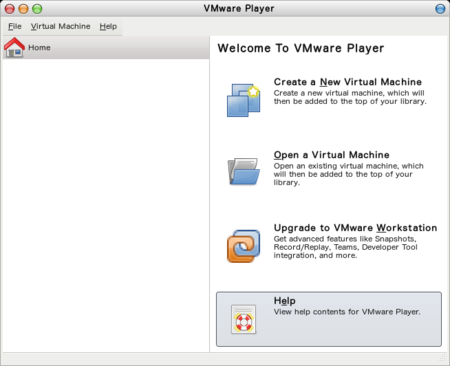Click Upgrade to VMware Workstation heading
Image resolution: width=450 pixels, height=366 pixels.
[x=355, y=228]
